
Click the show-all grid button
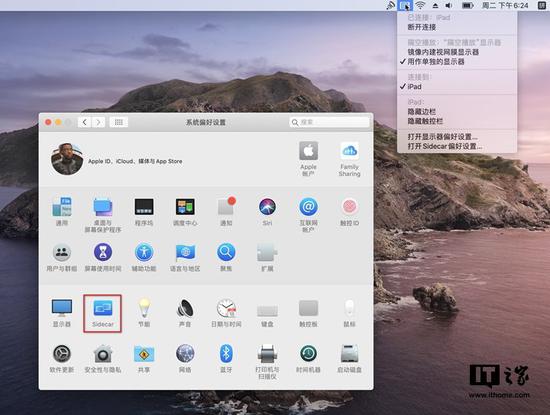coord(119,122)
